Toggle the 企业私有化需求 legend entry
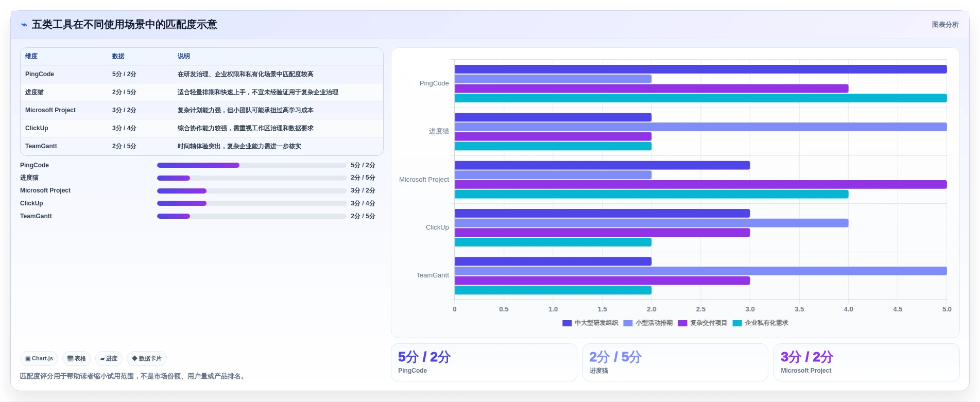Image resolution: width=980 pixels, height=402 pixels. pos(760,323)
